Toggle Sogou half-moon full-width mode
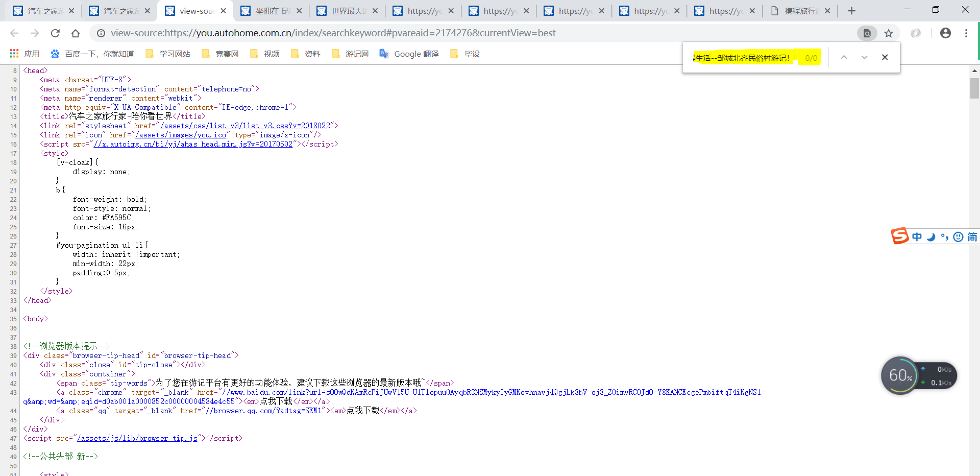Screen dimensions: 980x476 931,236
